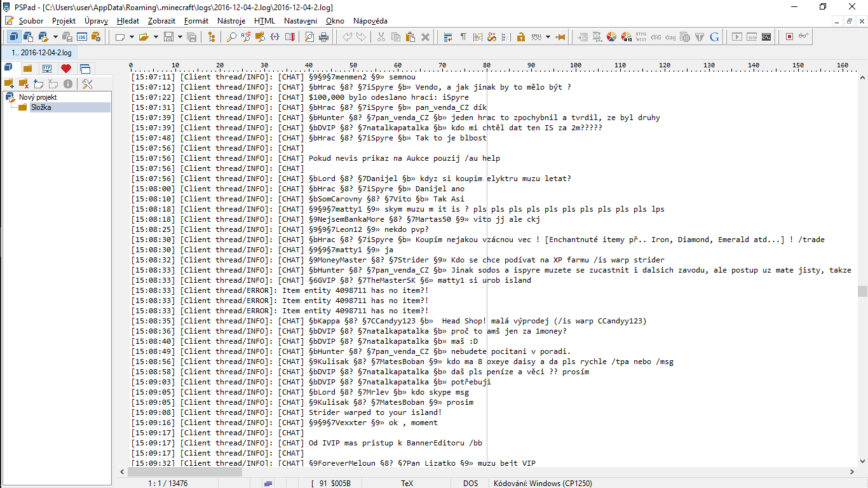Click the LOG window toolbar icon

tap(82, 37)
